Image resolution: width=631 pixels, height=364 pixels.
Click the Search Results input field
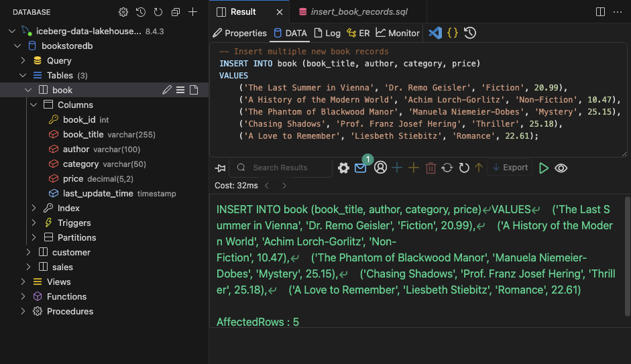tap(288, 168)
